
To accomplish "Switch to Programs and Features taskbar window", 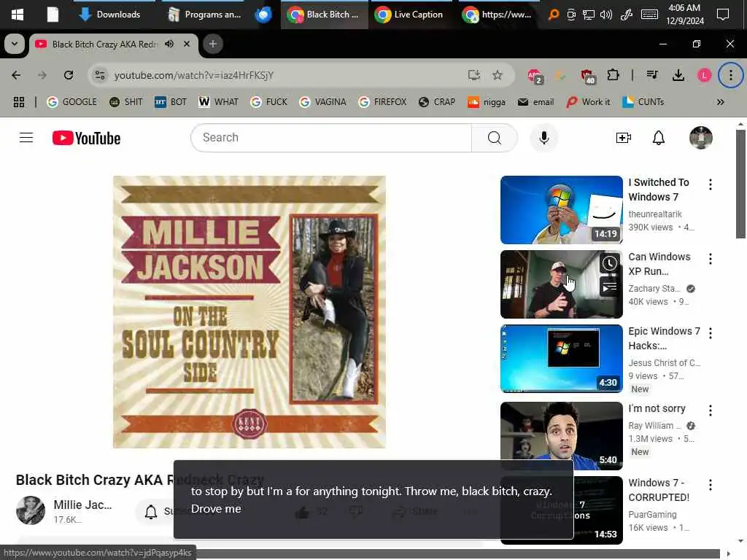I will click(204, 15).
